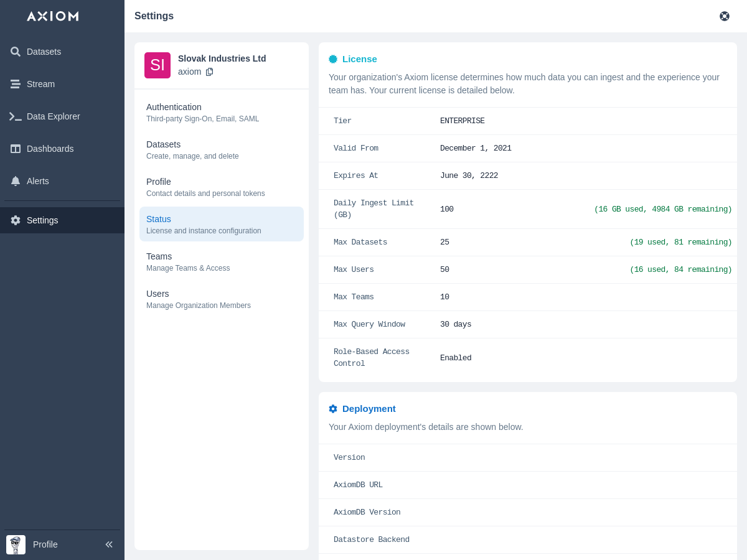Image resolution: width=747 pixels, height=560 pixels.
Task: Click the Datasets magnifier icon in sidebar
Action: [x=16, y=52]
